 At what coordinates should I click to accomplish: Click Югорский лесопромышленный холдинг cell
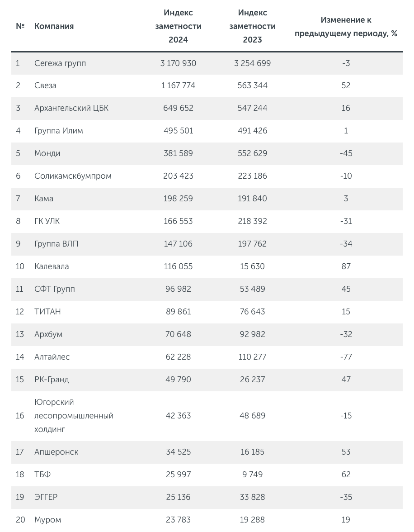(x=74, y=416)
